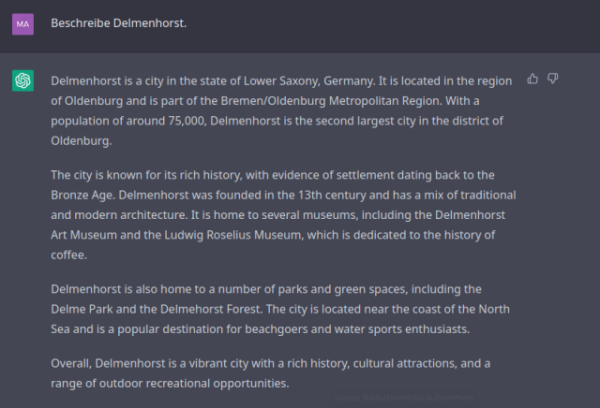Click the phrase 'outdoor recreational opportunities'
Viewport: 600px width, 408px height.
pyautogui.click(x=193, y=384)
